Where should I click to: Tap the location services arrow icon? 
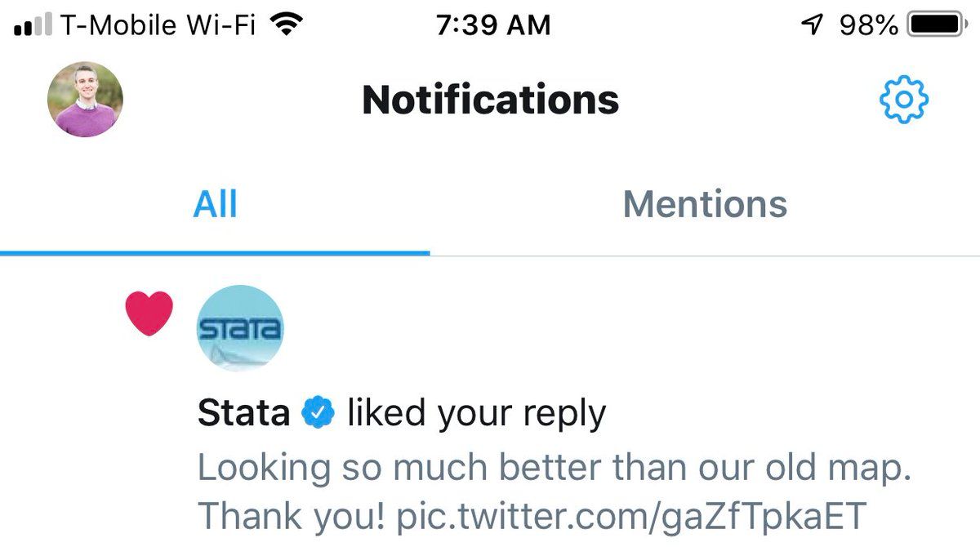pos(811,25)
